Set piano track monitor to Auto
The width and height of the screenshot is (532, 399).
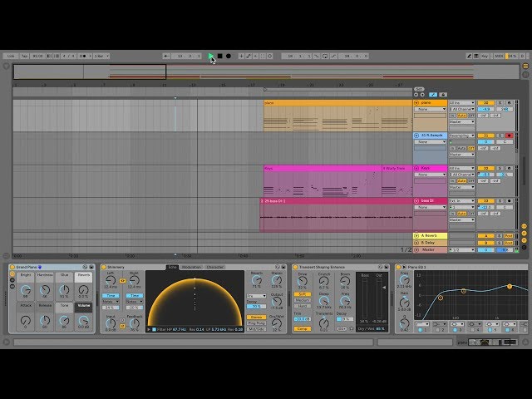(462, 116)
